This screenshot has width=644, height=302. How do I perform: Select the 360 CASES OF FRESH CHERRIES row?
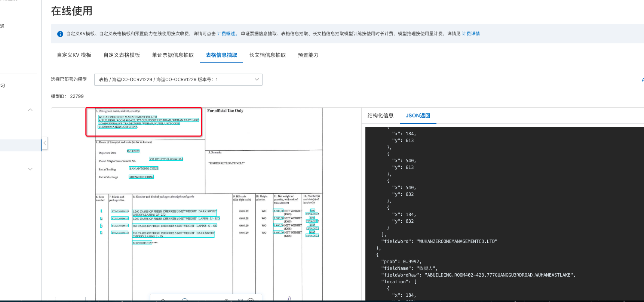[x=175, y=226]
